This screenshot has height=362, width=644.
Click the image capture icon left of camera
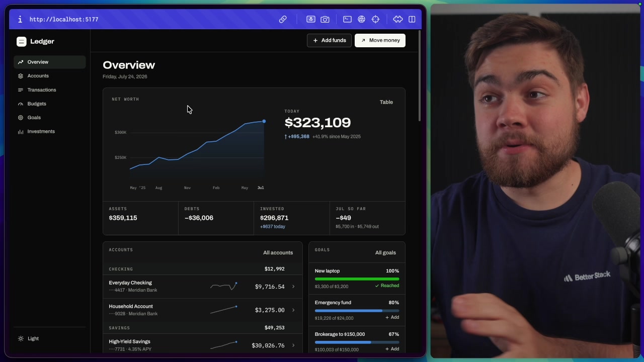click(311, 19)
